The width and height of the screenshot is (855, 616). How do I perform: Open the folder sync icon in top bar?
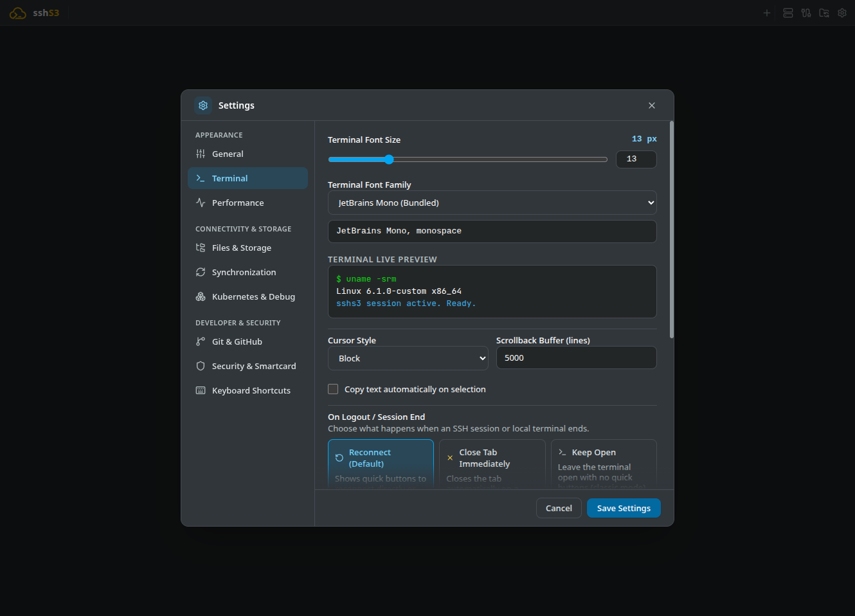[824, 13]
